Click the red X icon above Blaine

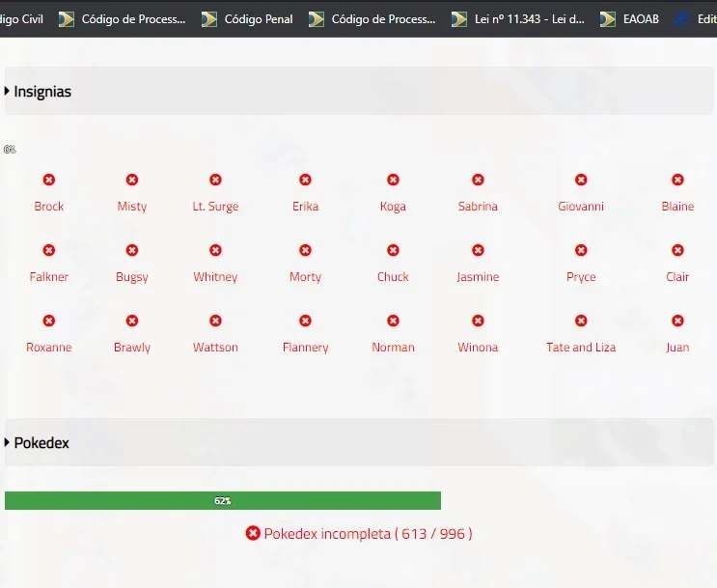click(x=677, y=180)
